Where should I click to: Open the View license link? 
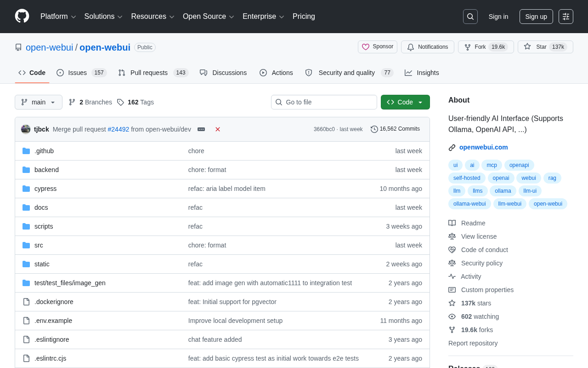pos(472,236)
